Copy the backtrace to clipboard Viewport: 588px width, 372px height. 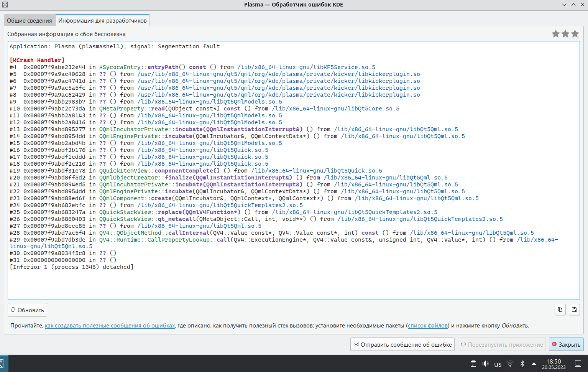tap(560, 309)
